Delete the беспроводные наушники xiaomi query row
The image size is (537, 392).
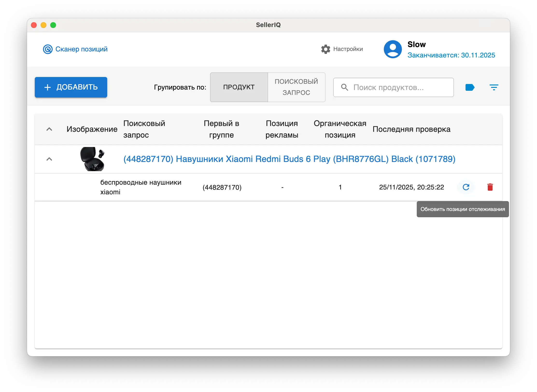[x=490, y=187]
